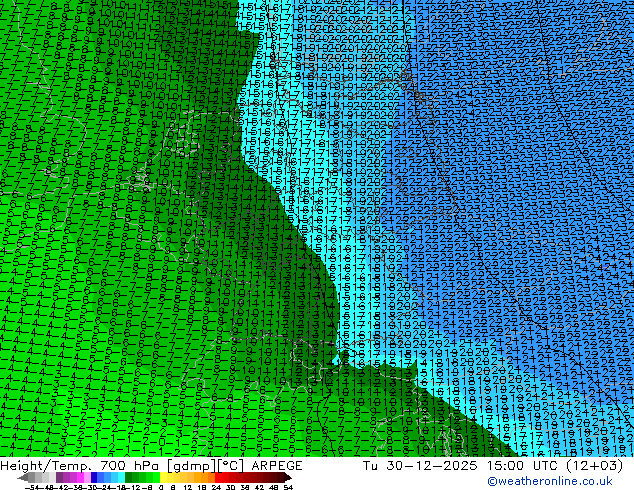
Task: Click the '(12+03)' forecast run label
Action: pyautogui.click(x=594, y=466)
